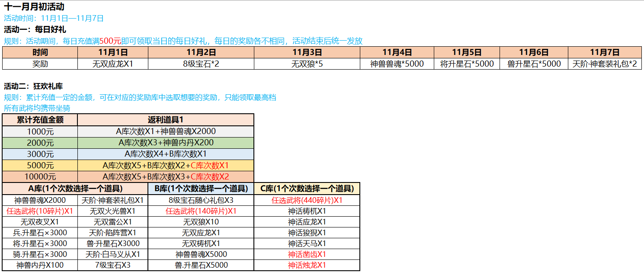Select the 8级宝石*2 reward cell
The width and height of the screenshot is (644, 272).
(201, 64)
